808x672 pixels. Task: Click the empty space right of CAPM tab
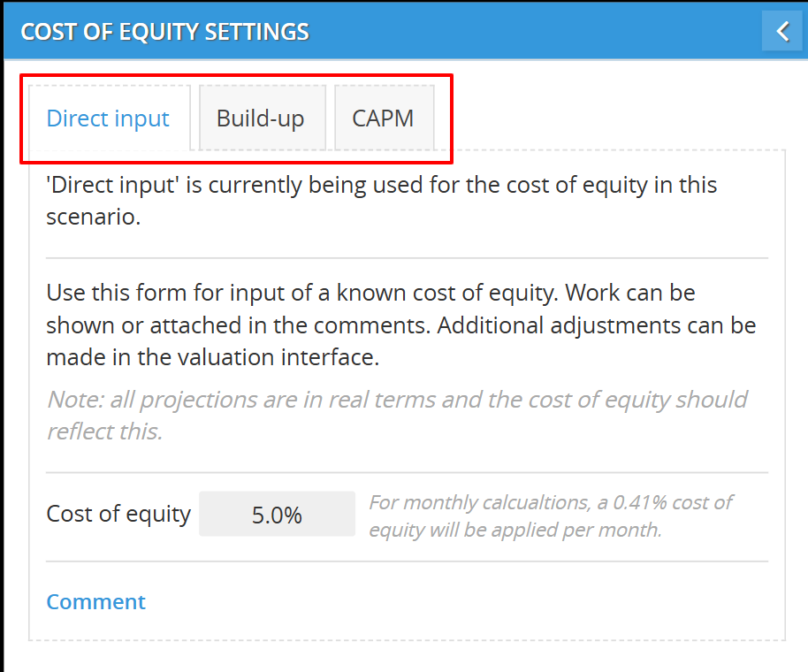click(618, 113)
